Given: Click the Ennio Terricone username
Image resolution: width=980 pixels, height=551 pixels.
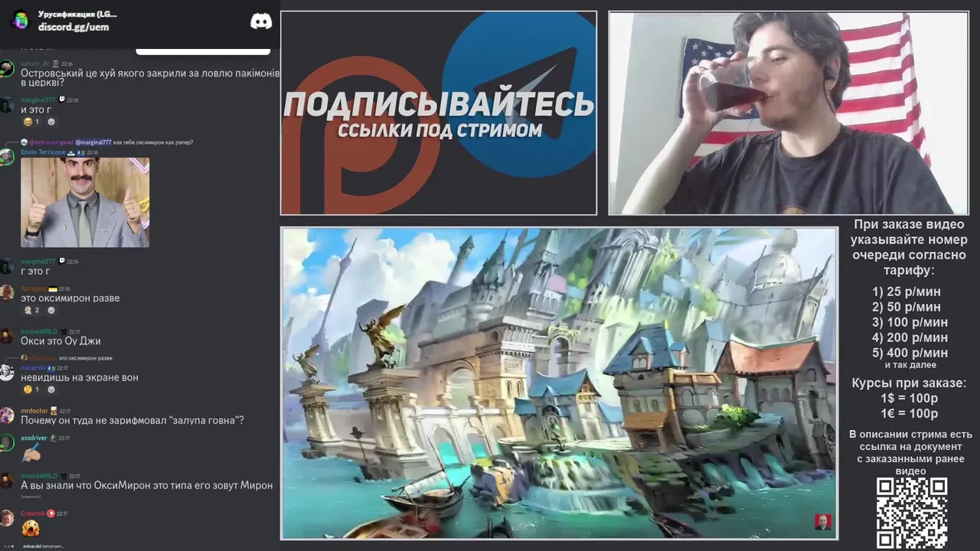Looking at the screenshot, I should [x=43, y=152].
